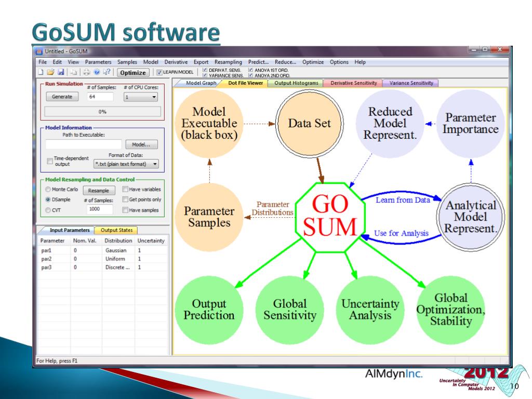
Task: Open the Resampling menu
Action: click(228, 62)
